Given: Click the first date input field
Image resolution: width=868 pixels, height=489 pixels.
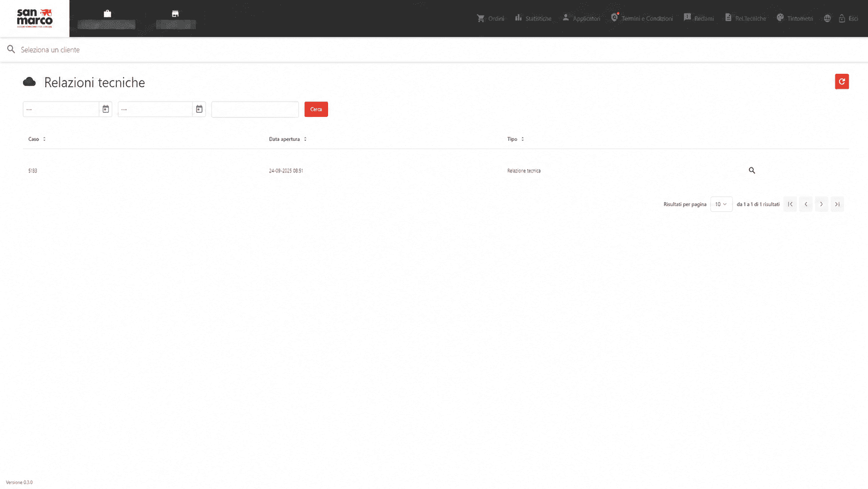Looking at the screenshot, I should [x=61, y=109].
